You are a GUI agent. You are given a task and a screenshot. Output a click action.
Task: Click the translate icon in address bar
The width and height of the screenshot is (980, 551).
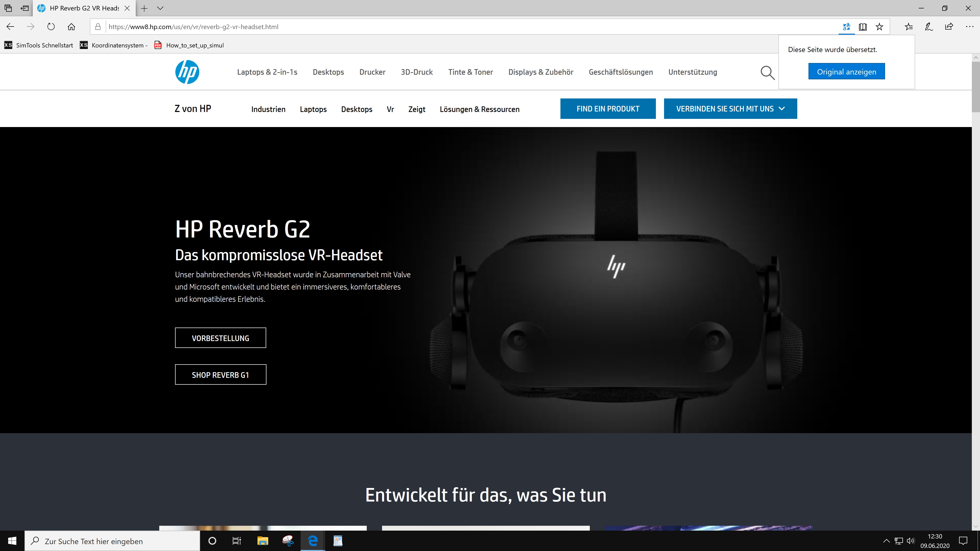tap(847, 27)
